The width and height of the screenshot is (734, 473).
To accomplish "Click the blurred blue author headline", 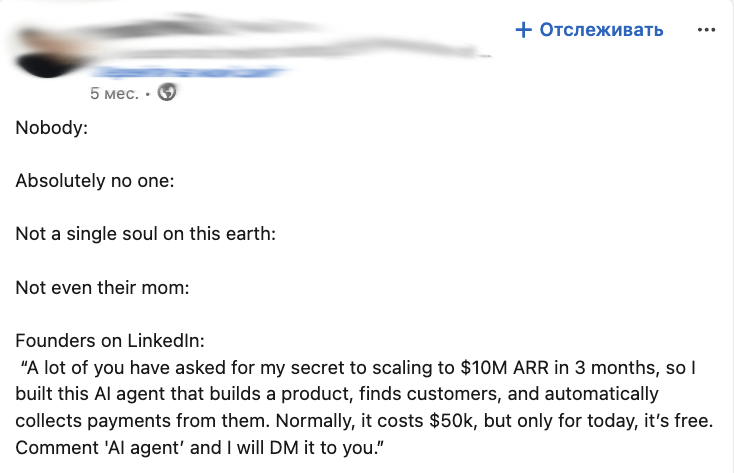I will point(190,73).
